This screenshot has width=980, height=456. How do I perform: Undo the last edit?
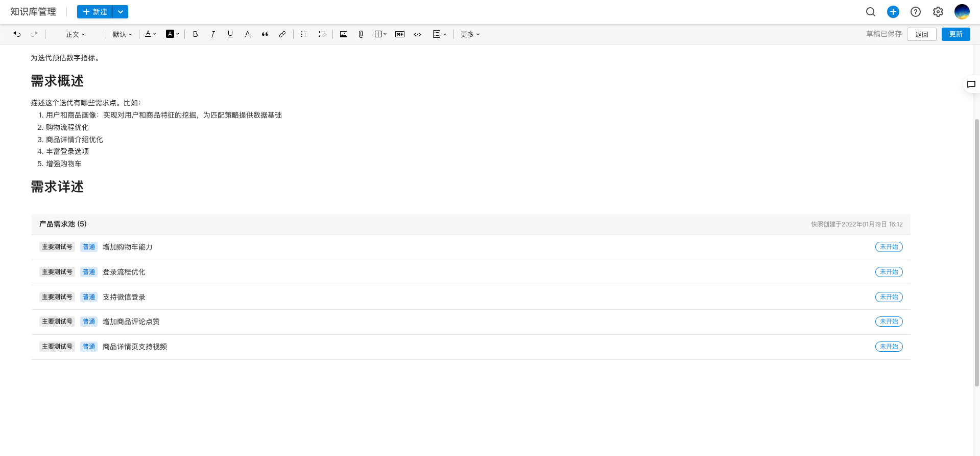click(x=17, y=34)
